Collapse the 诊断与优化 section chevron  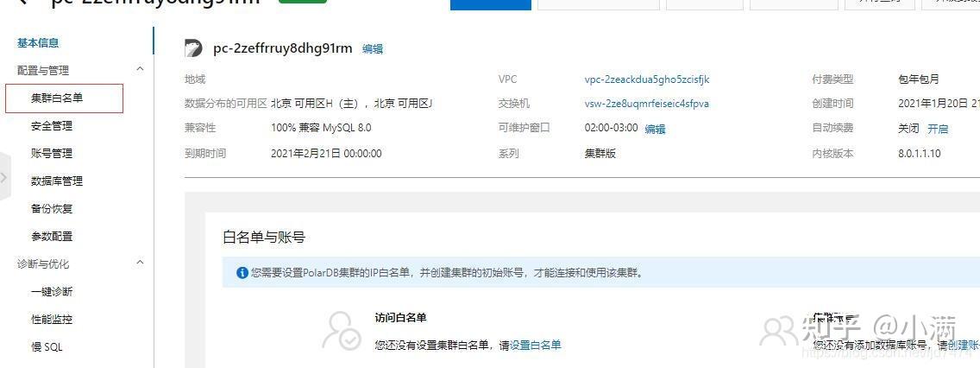coord(140,263)
